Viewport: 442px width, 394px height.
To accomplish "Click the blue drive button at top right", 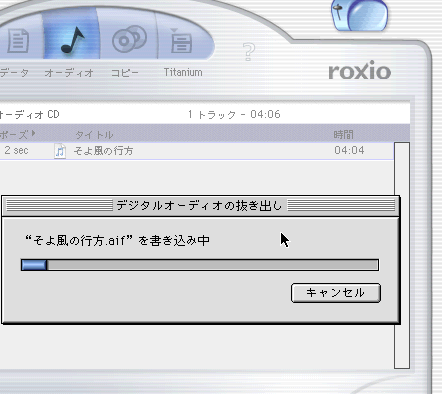I will (x=360, y=15).
